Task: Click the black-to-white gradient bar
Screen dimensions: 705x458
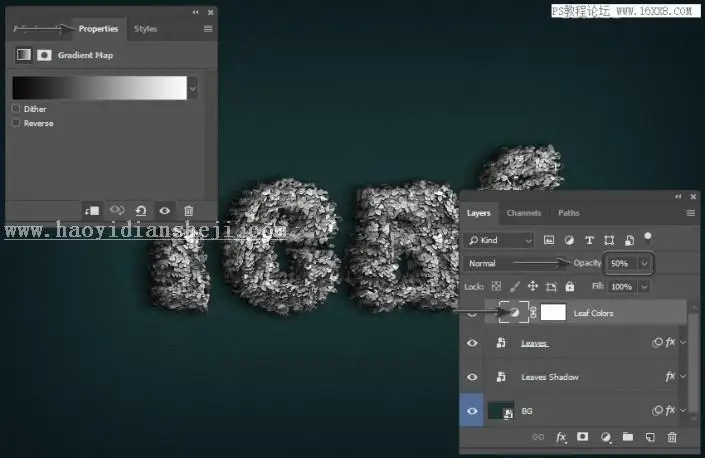Action: coord(99,88)
